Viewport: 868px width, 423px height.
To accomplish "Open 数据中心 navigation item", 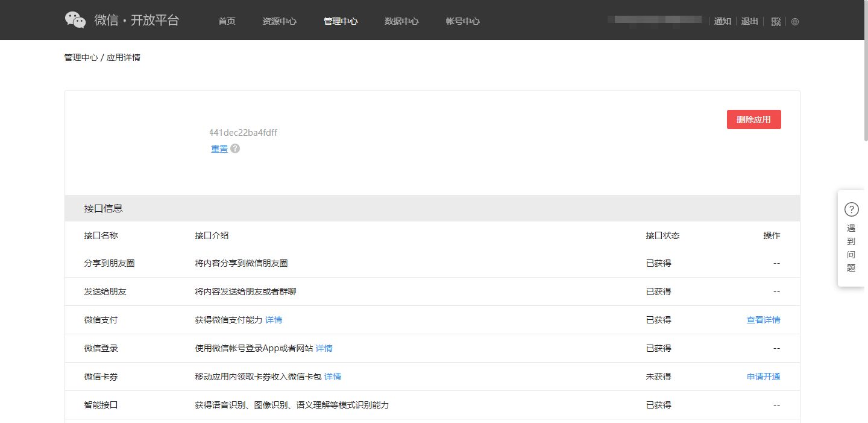I will coord(401,21).
